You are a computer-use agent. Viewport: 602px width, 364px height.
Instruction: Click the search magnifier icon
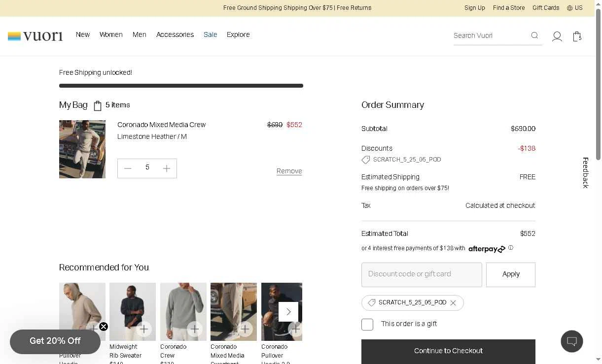click(x=534, y=35)
